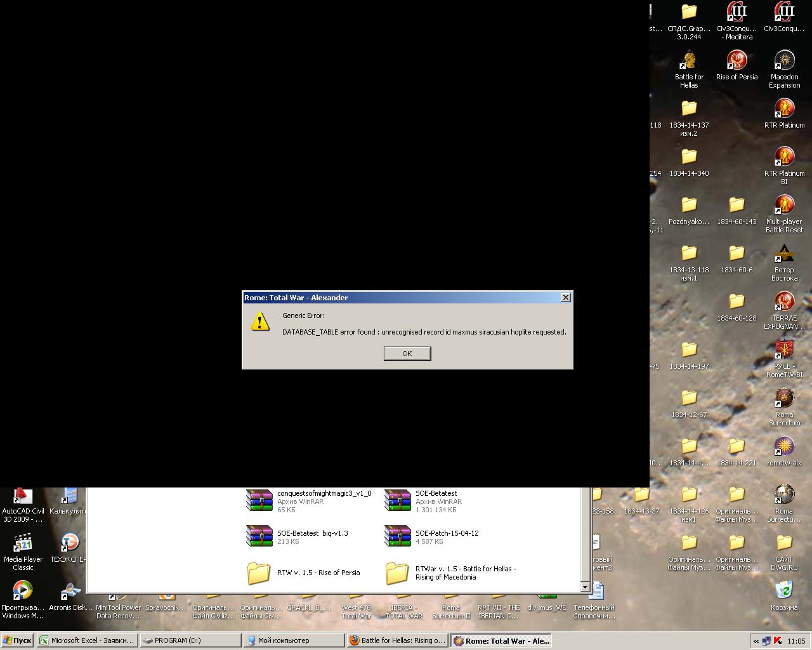Click the Пуск start button
Screen dimensions: 812x650
pyautogui.click(x=17, y=640)
